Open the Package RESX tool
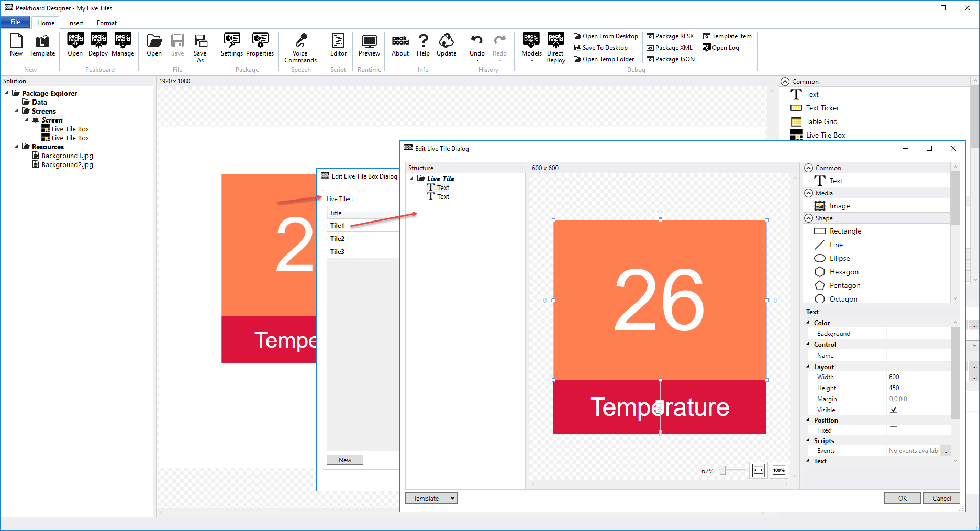This screenshot has height=531, width=980. point(670,36)
